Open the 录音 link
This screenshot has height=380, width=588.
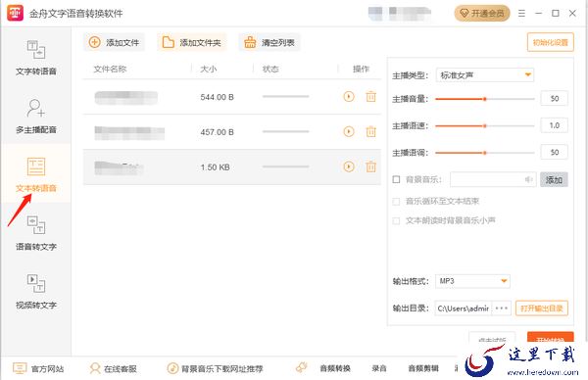(x=379, y=368)
